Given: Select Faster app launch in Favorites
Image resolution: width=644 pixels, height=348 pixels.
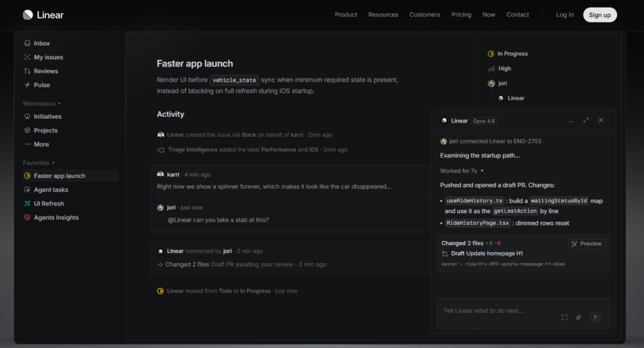Looking at the screenshot, I should pos(70,176).
